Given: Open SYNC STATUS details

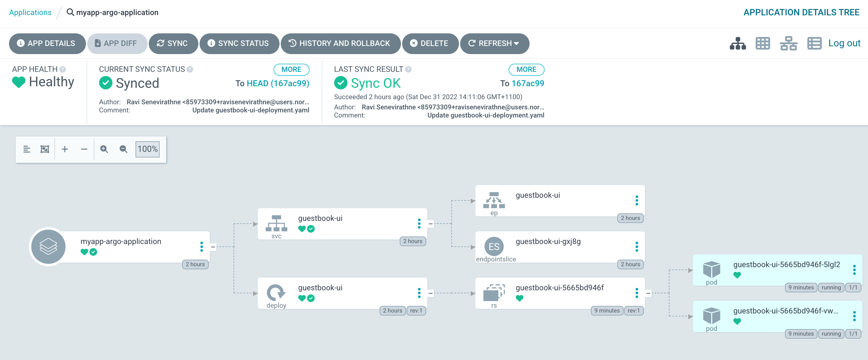Looking at the screenshot, I should point(239,44).
